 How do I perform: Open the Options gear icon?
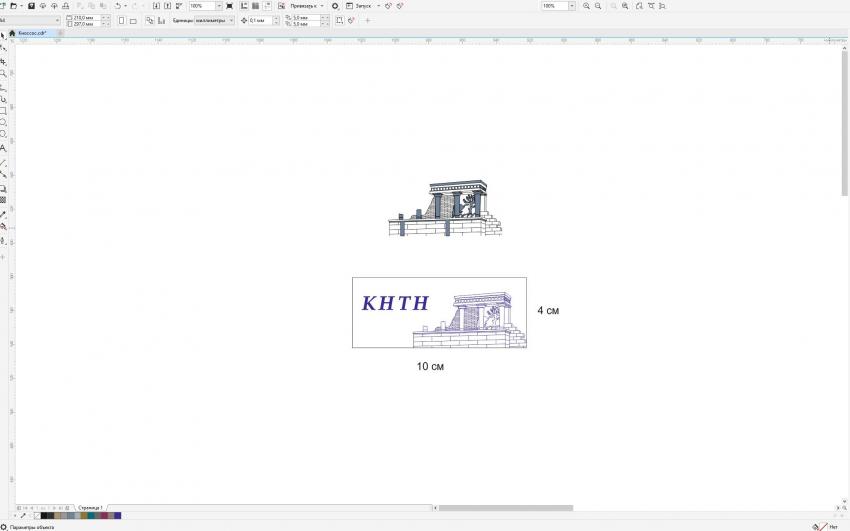pyautogui.click(x=335, y=6)
